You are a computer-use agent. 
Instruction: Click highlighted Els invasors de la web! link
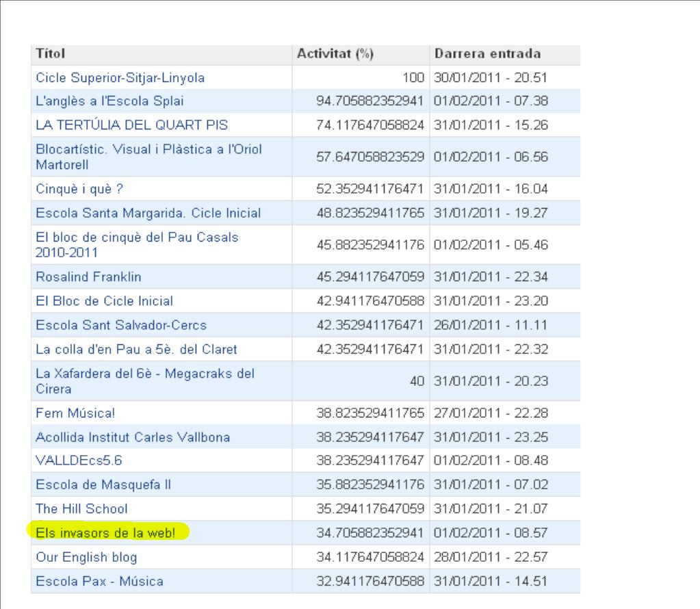[x=107, y=533]
